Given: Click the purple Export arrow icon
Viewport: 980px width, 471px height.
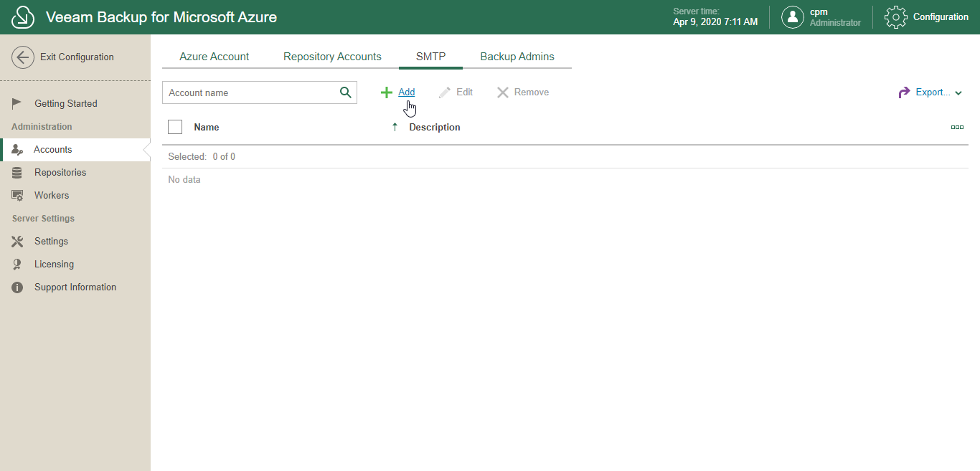Looking at the screenshot, I should (x=905, y=92).
